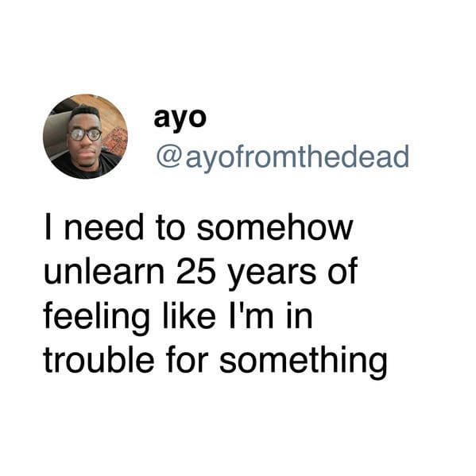Click the word "need" in first line
The width and height of the screenshot is (476, 476).
pos(104,226)
